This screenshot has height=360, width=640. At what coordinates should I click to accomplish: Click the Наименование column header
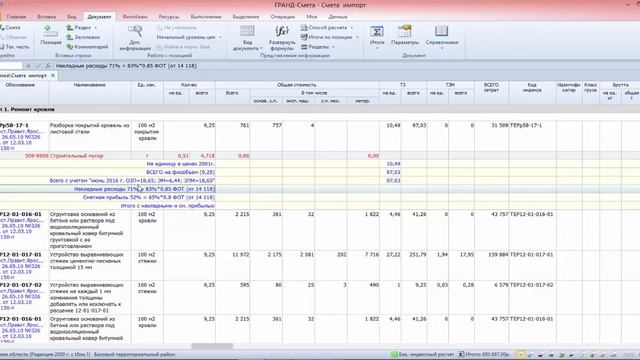point(90,85)
